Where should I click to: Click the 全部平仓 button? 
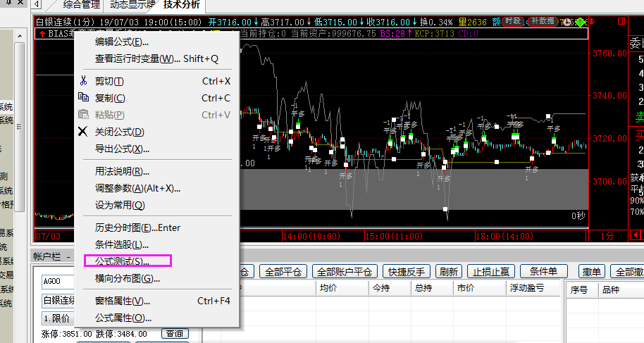click(283, 272)
